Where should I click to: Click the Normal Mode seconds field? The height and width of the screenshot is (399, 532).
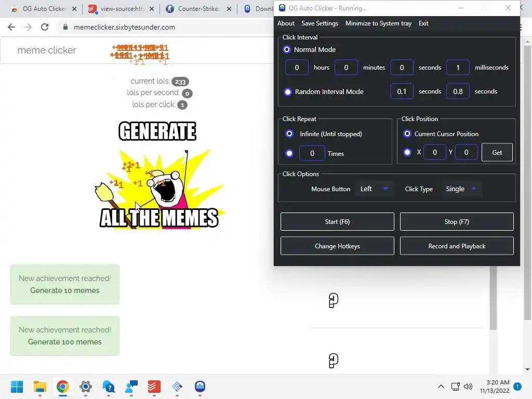click(402, 67)
